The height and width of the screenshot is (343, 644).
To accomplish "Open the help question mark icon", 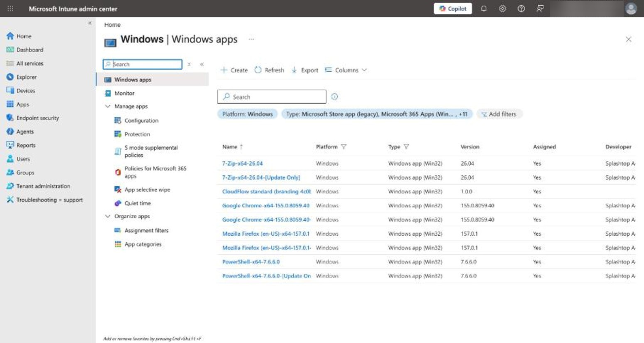I will pos(521,8).
